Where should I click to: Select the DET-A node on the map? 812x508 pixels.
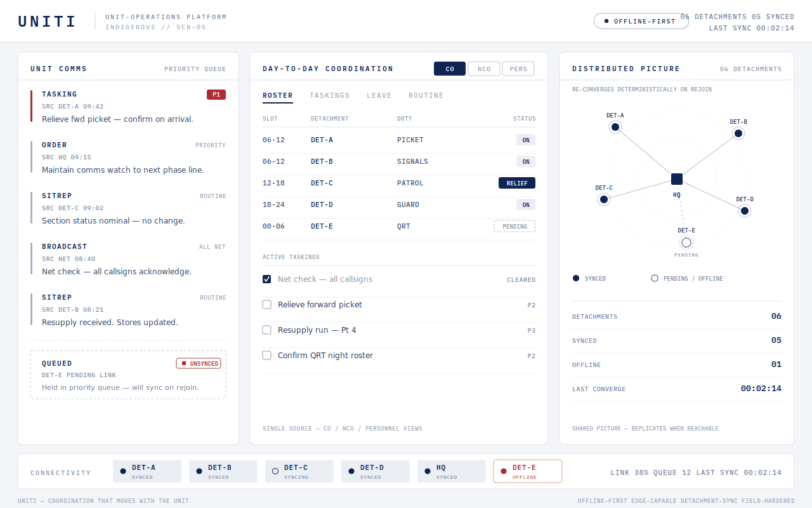[x=615, y=127]
